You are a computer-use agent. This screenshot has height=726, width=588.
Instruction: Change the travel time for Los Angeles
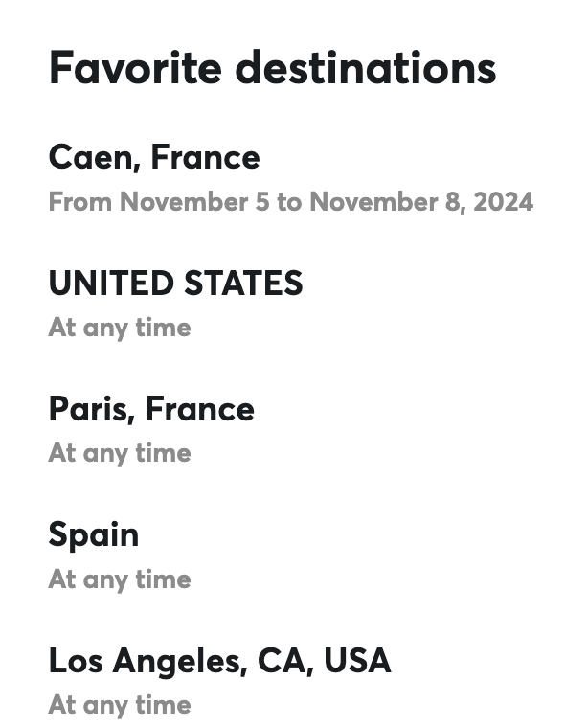tap(120, 705)
